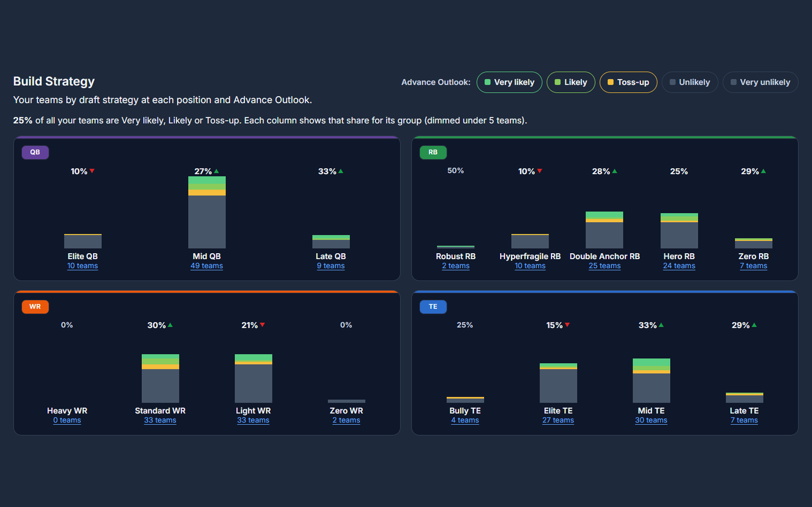Screen dimensions: 812x507
Task: Click the Build Strategy heading
Action: coord(54,82)
